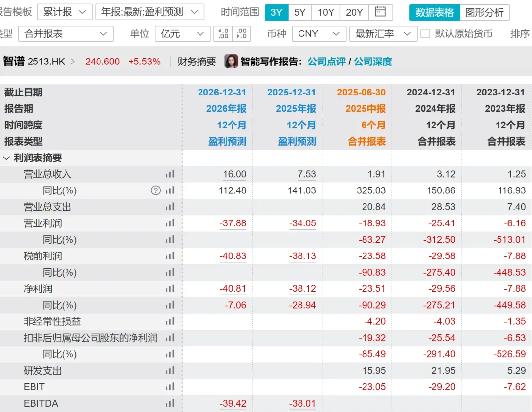Open the 累计报 template dropdown
The height and width of the screenshot is (412, 532).
pos(65,12)
